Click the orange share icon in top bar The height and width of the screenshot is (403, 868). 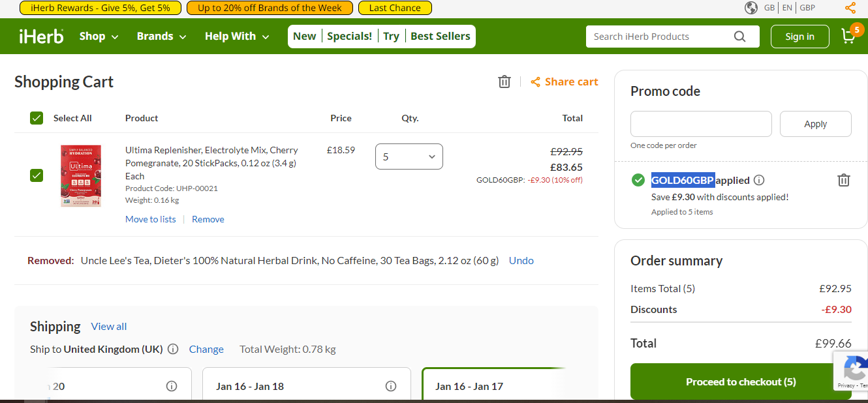click(x=850, y=8)
